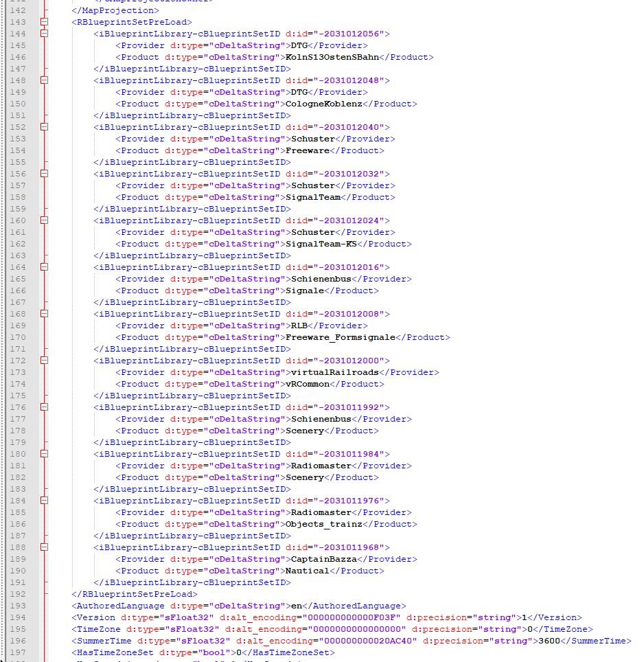This screenshot has width=644, height=662.
Task: Collapse the fold marker on line 180
Action: pyautogui.click(x=45, y=454)
